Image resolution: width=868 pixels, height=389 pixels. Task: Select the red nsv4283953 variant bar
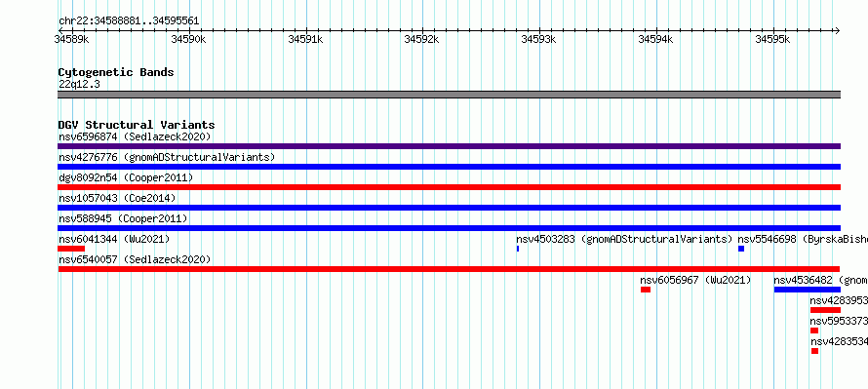click(825, 310)
